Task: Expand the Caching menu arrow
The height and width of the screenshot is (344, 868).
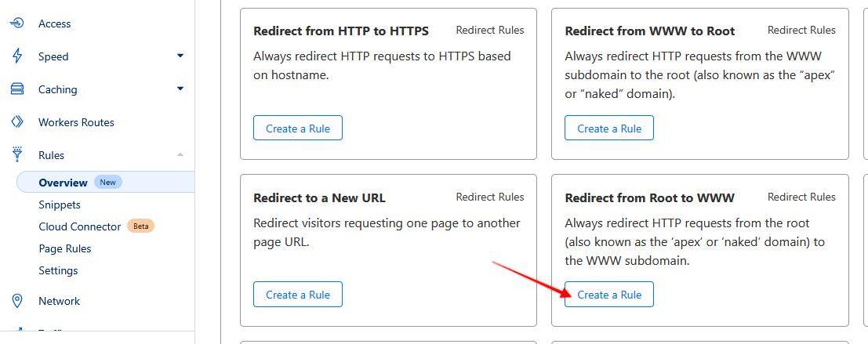Action: pyautogui.click(x=180, y=89)
